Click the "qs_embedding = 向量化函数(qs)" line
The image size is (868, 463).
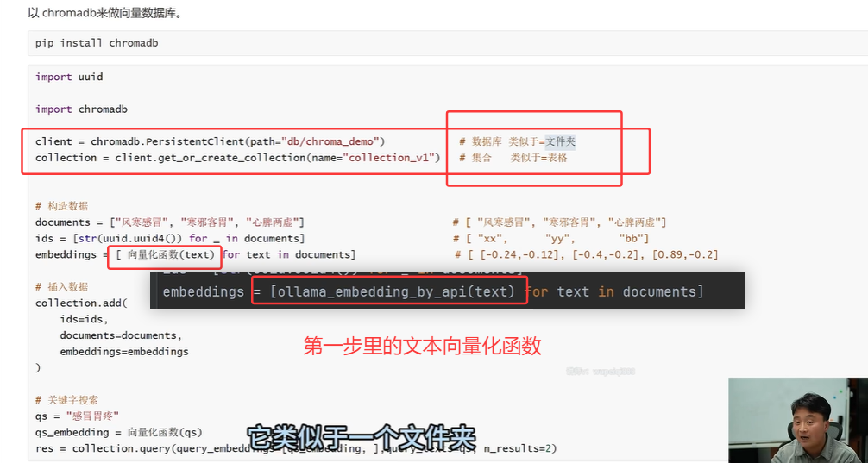pos(118,431)
